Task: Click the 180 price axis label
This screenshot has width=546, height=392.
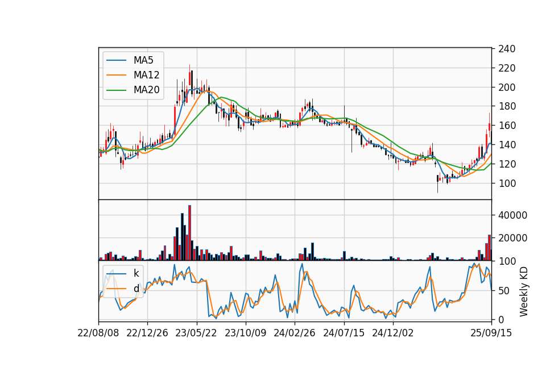Action: (507, 106)
